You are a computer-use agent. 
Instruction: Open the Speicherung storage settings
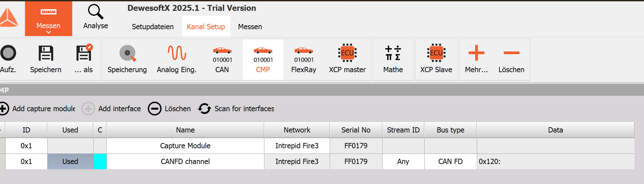pyautogui.click(x=127, y=53)
